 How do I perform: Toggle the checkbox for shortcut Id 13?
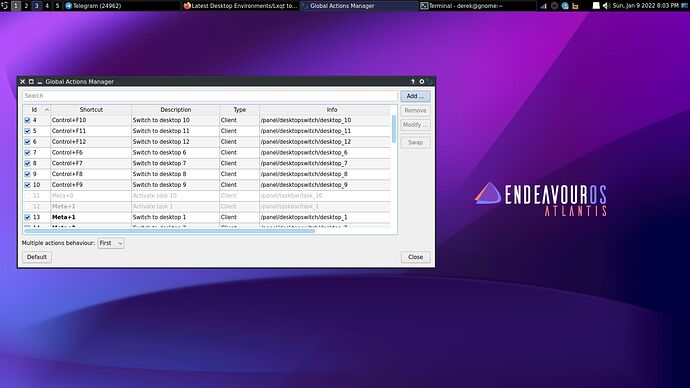click(27, 217)
